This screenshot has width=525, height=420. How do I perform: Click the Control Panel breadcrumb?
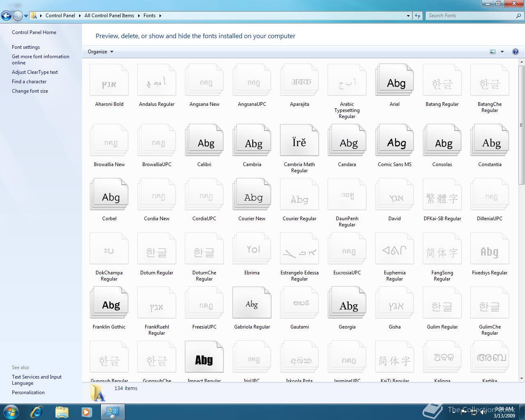click(x=60, y=16)
